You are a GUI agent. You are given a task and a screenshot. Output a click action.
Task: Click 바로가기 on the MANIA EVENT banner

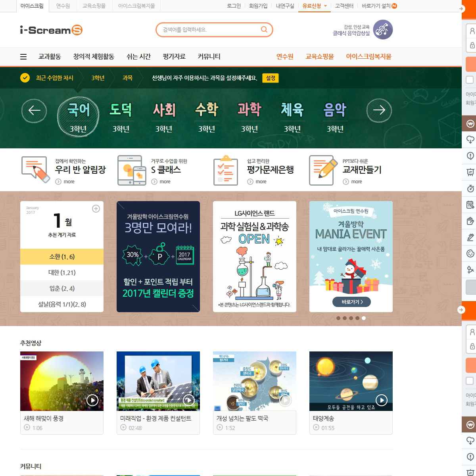(x=351, y=302)
